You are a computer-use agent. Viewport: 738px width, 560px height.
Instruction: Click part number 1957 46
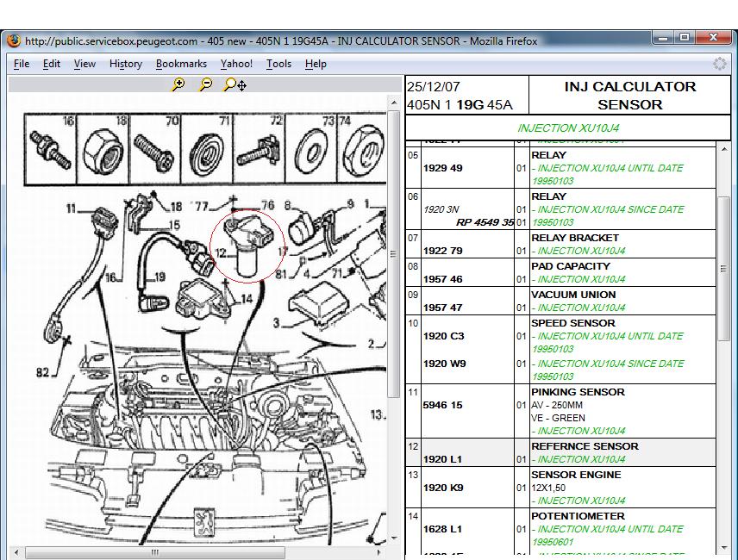tap(443, 279)
